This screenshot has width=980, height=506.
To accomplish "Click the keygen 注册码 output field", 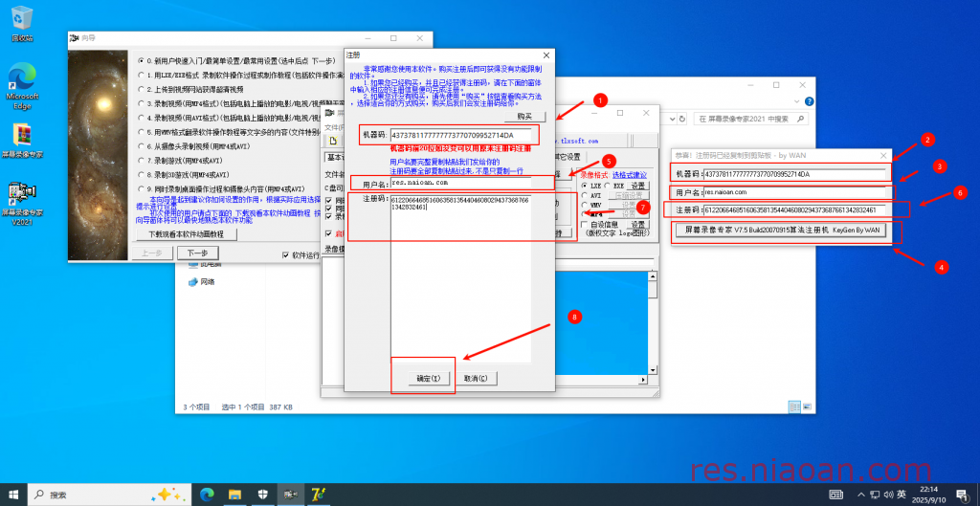I will (x=794, y=209).
